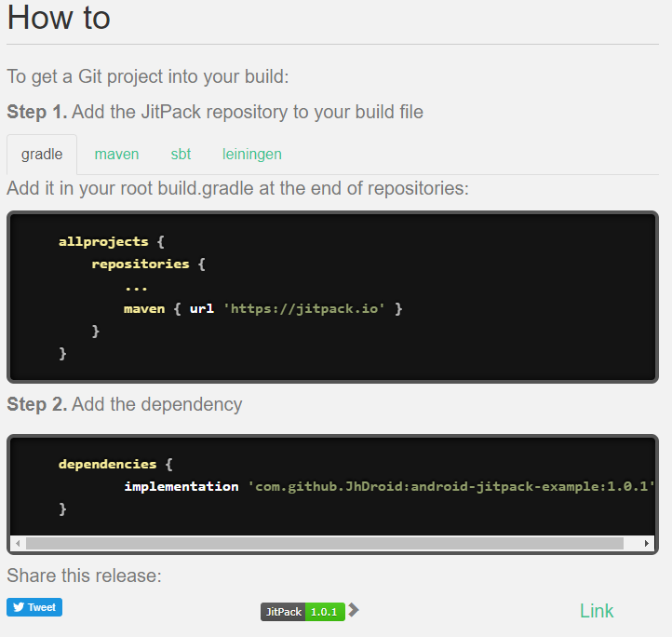The width and height of the screenshot is (672, 637).
Task: Click the 'Step 2.' label text
Action: pyautogui.click(x=37, y=404)
